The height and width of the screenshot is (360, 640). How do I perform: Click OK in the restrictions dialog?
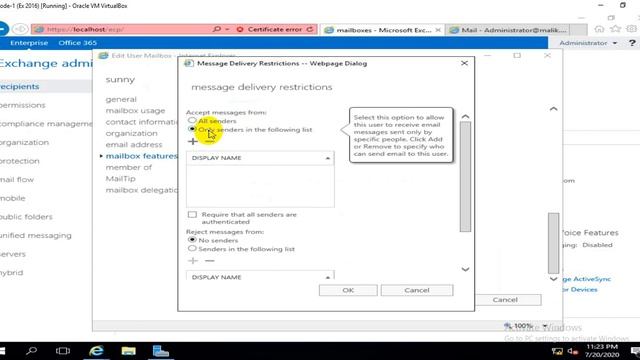(348, 290)
